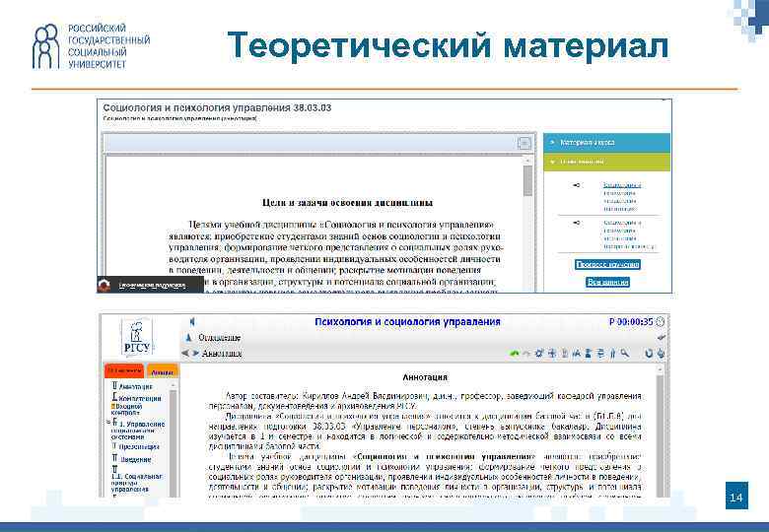Click the font size 'A' icon in toolbar
The width and height of the screenshot is (769, 532).
coord(577,354)
